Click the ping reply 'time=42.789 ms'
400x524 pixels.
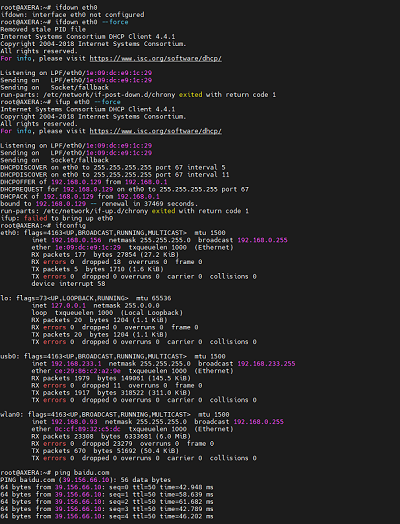point(186,509)
